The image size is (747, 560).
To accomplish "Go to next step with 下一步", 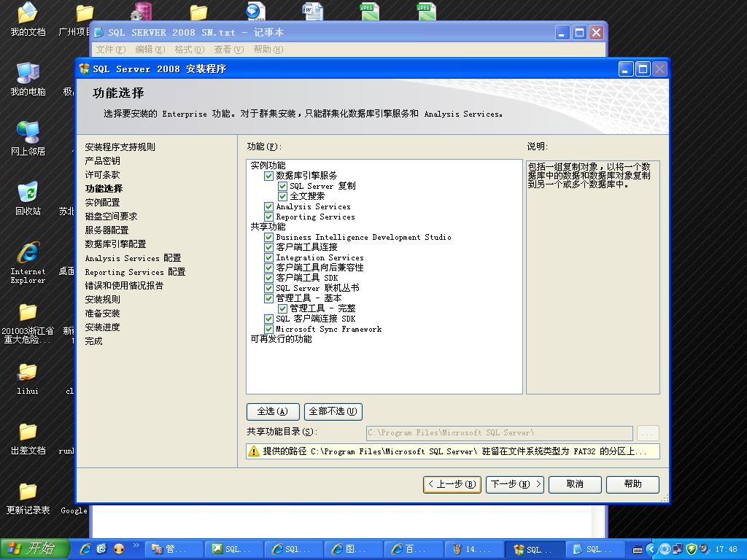I will pyautogui.click(x=515, y=484).
